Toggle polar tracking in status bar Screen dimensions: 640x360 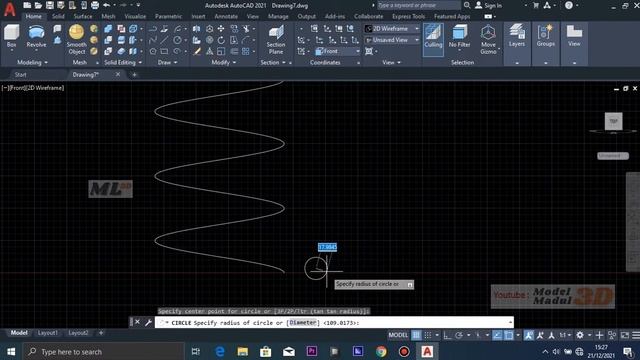pyautogui.click(x=459, y=336)
